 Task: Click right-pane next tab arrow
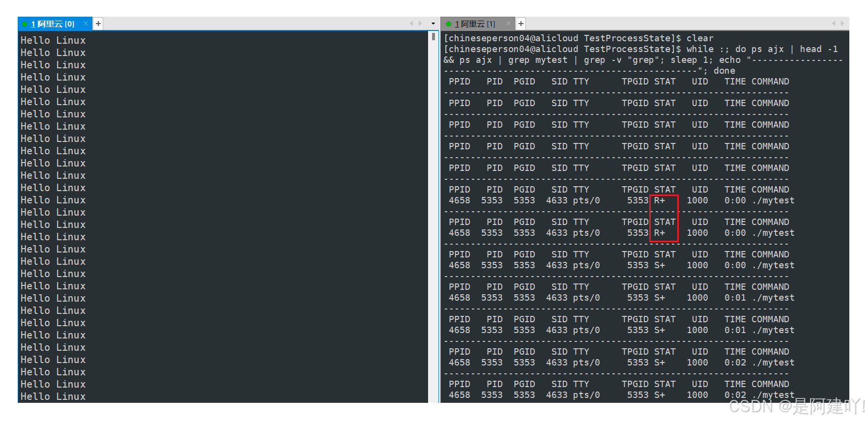pos(842,23)
